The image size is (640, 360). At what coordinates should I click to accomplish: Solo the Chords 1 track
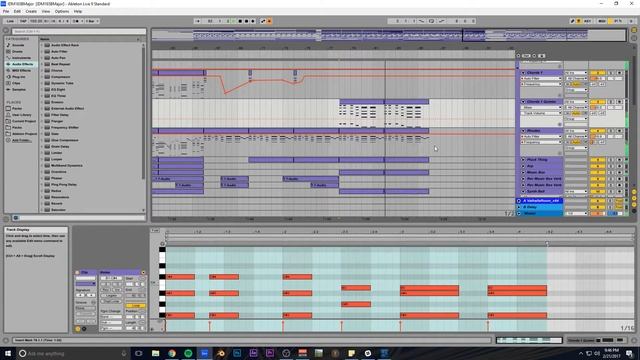[x=611, y=73]
